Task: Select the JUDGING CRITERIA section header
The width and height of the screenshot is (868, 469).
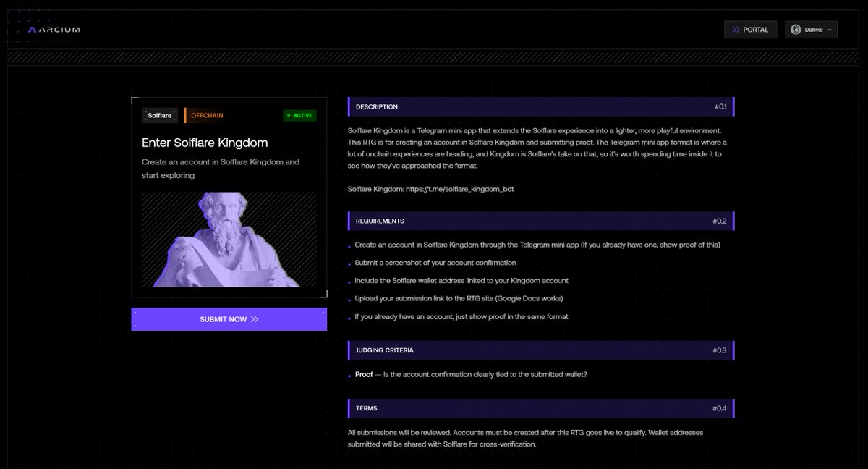Action: [540, 350]
